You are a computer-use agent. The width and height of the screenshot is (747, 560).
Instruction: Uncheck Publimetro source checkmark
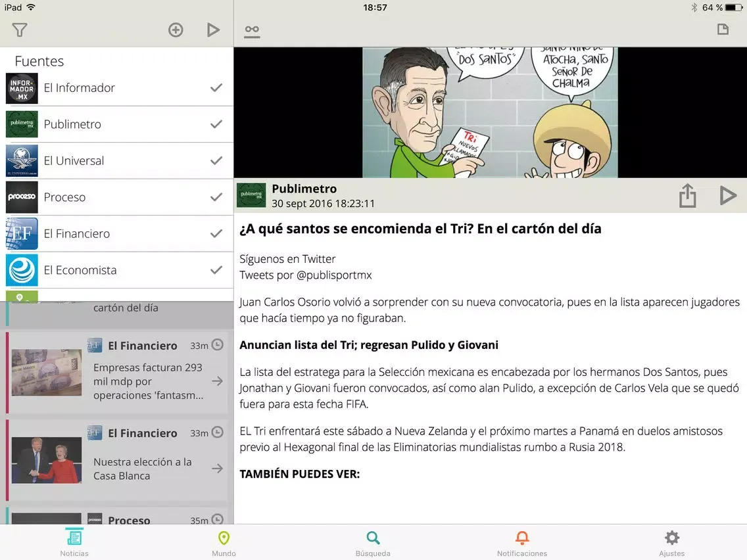click(216, 124)
